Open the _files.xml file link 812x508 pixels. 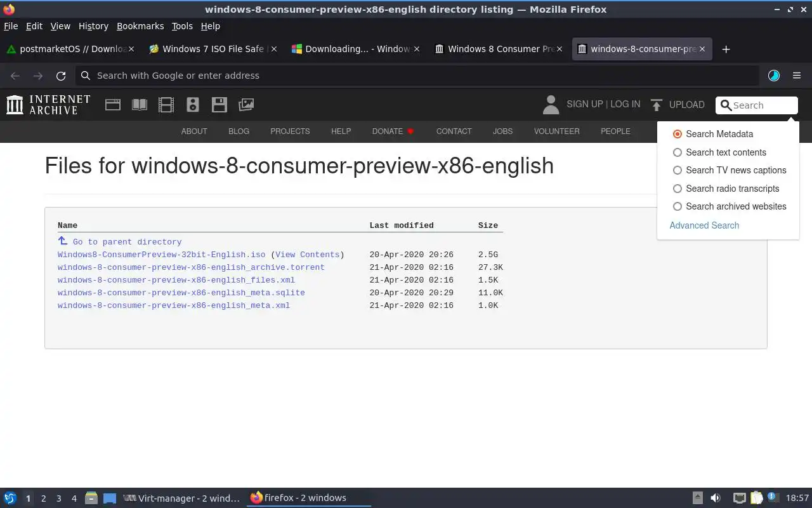[176, 280]
